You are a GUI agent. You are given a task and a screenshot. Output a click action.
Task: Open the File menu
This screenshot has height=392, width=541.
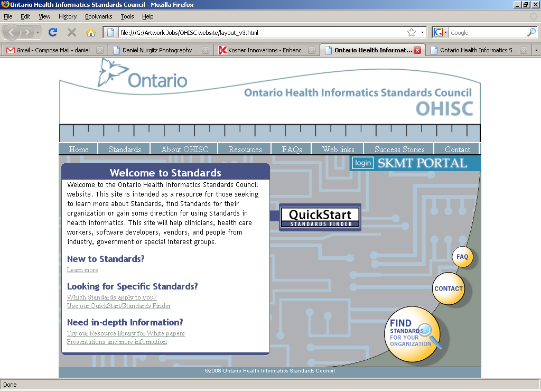[8, 16]
